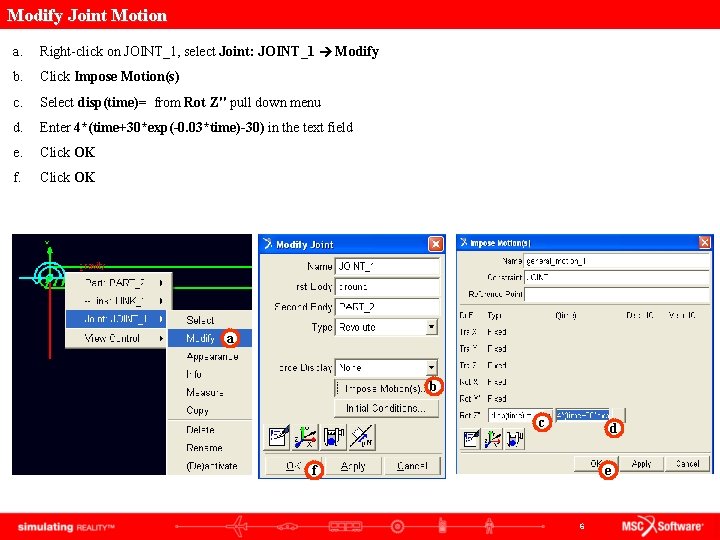The image size is (720, 540).
Task: Expand View Control submenu
Action: pyautogui.click(x=116, y=338)
